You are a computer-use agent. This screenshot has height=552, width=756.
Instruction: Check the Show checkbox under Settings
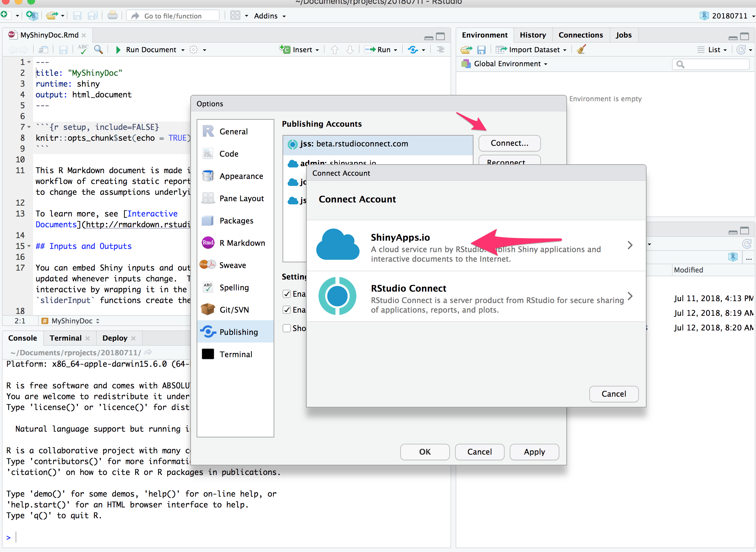[x=286, y=329]
